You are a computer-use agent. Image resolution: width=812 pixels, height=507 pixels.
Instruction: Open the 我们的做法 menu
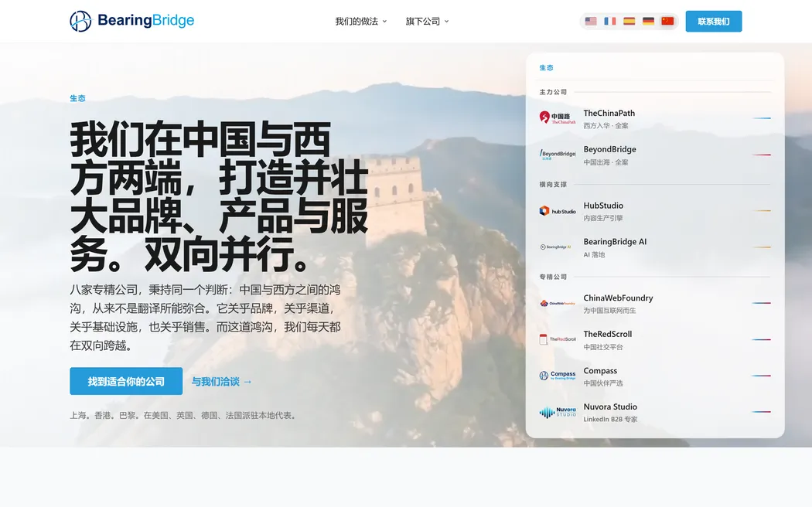click(x=360, y=21)
